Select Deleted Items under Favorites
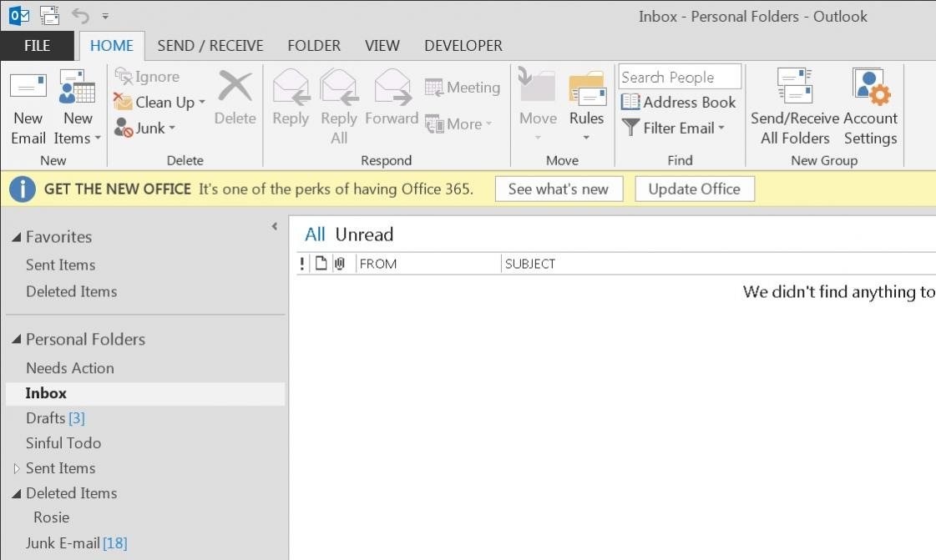This screenshot has width=936, height=560. 72,291
